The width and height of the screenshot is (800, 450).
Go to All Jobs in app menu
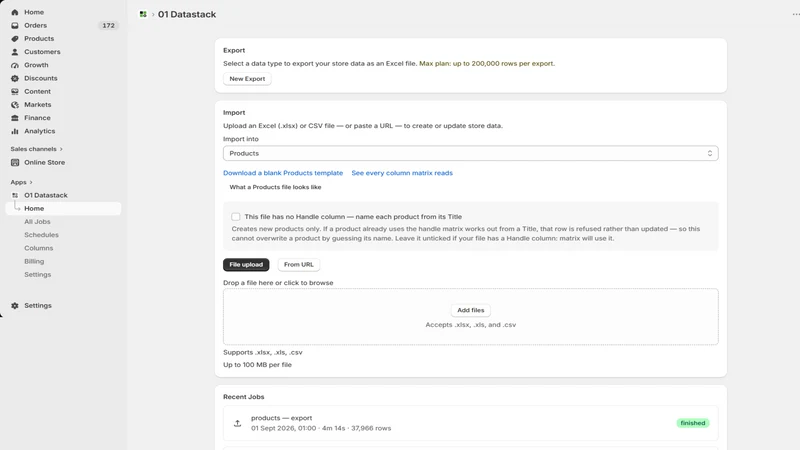(x=37, y=222)
